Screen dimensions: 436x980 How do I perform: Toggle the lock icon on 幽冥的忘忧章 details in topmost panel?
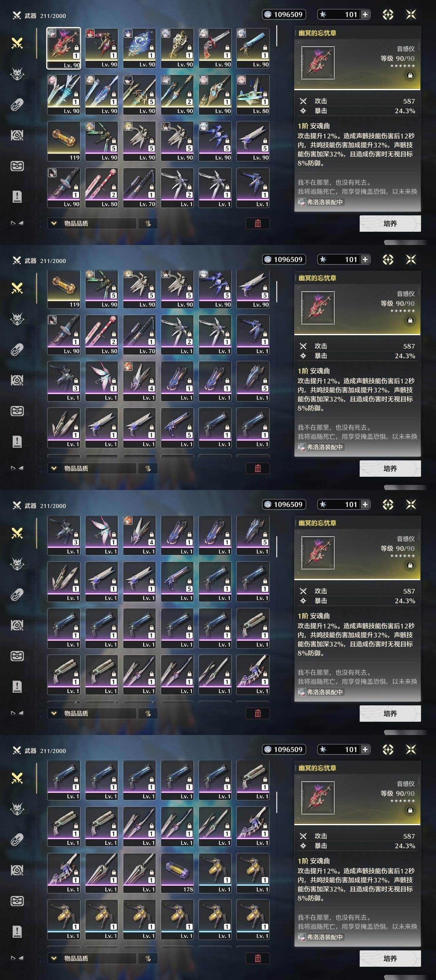410,75
